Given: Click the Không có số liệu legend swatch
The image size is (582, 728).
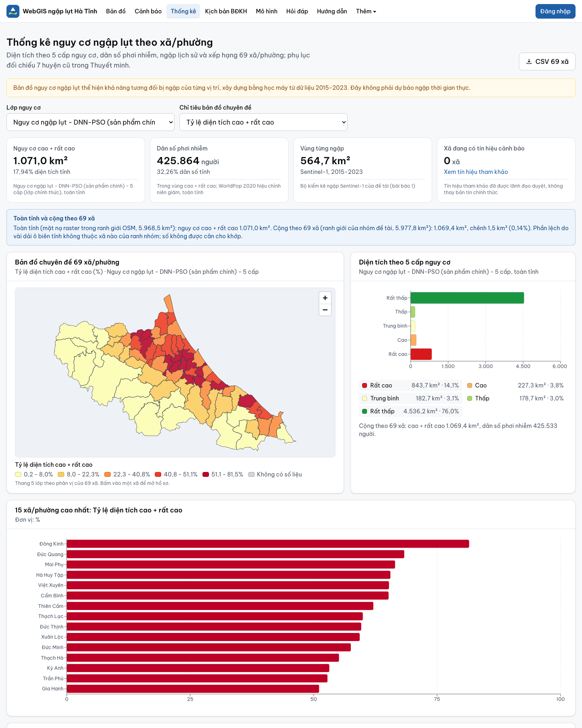Looking at the screenshot, I should tap(251, 474).
